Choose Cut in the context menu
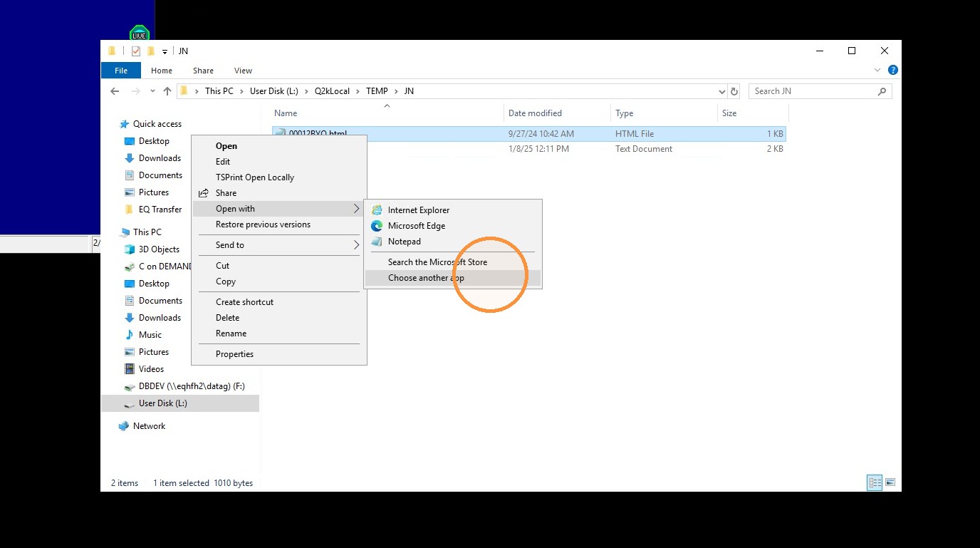The image size is (980, 548). (x=279, y=266)
